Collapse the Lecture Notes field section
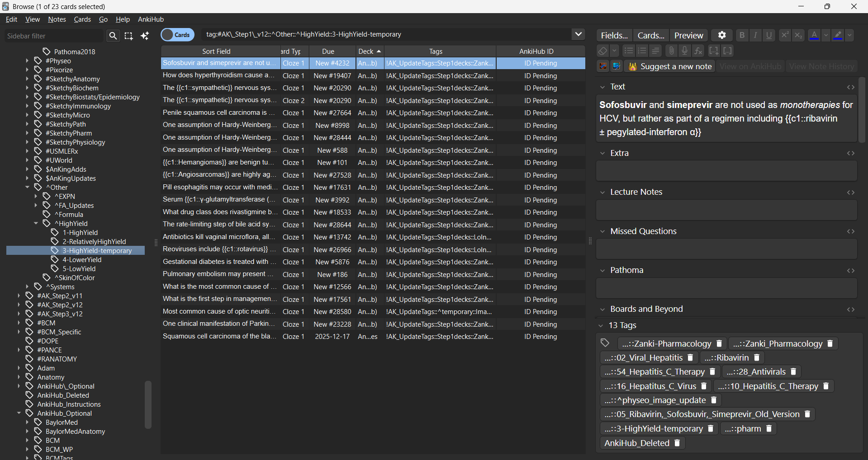The height and width of the screenshot is (460, 868). tap(602, 192)
